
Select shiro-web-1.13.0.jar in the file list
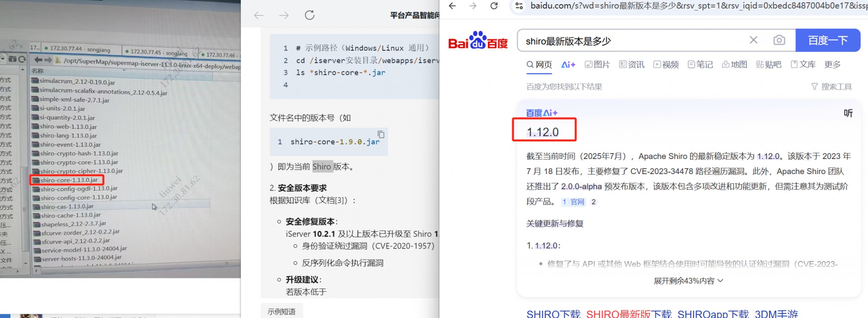[68, 127]
